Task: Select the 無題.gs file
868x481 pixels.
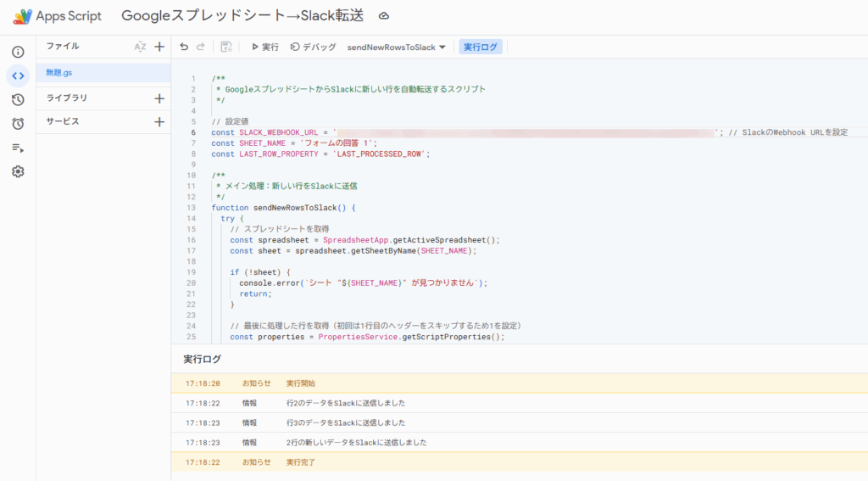Action: (x=103, y=73)
